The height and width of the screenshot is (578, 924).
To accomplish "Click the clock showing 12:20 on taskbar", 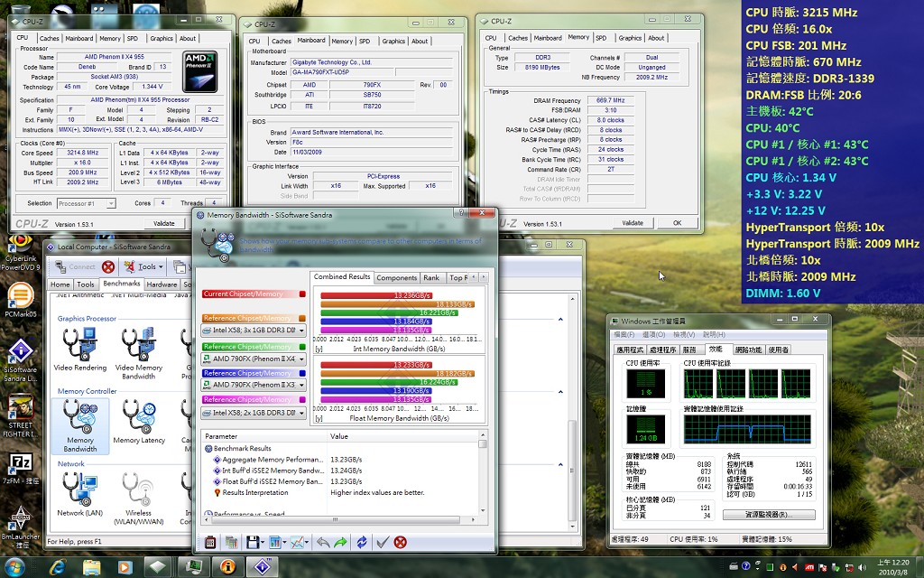I will point(892,567).
